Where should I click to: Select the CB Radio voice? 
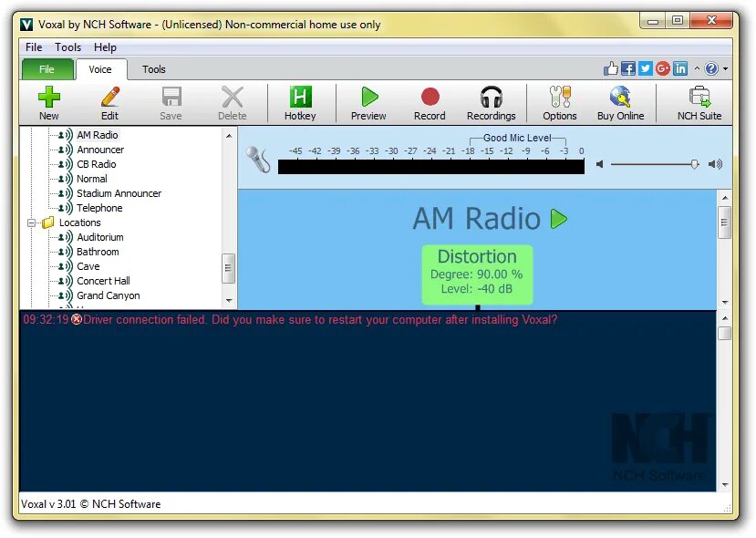coord(97,164)
